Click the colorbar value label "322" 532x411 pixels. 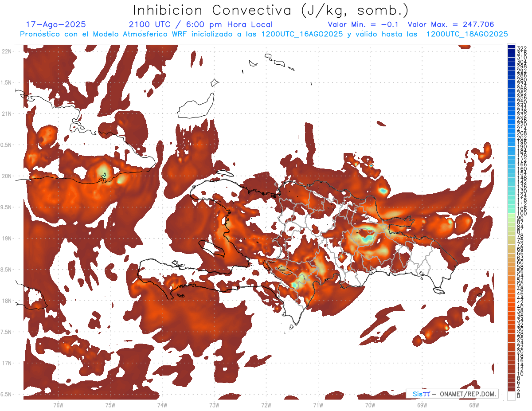[522, 48]
